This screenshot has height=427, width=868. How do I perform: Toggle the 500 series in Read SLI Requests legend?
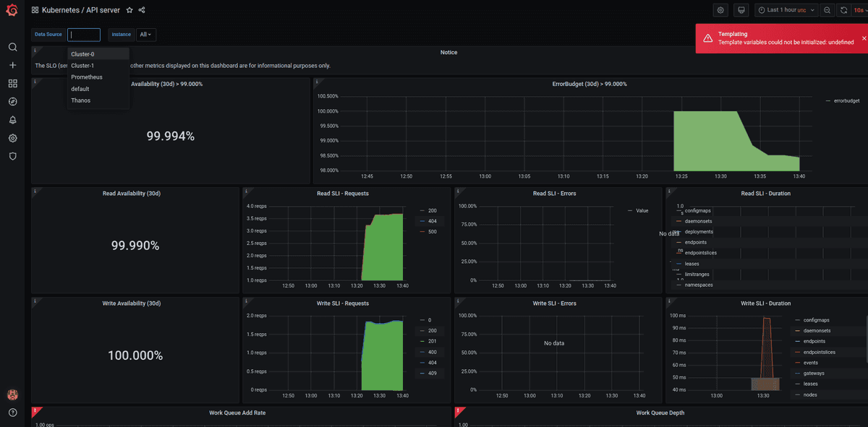[432, 232]
